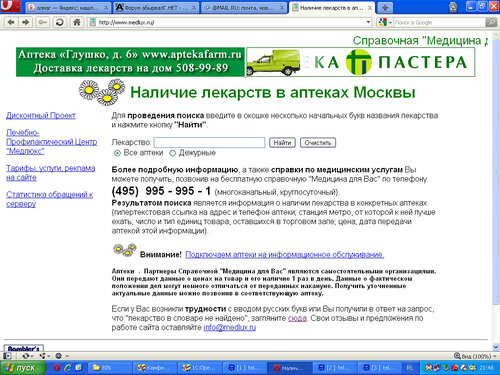
Task: Open the Аптека Пастера banner ad
Action: point(361,62)
